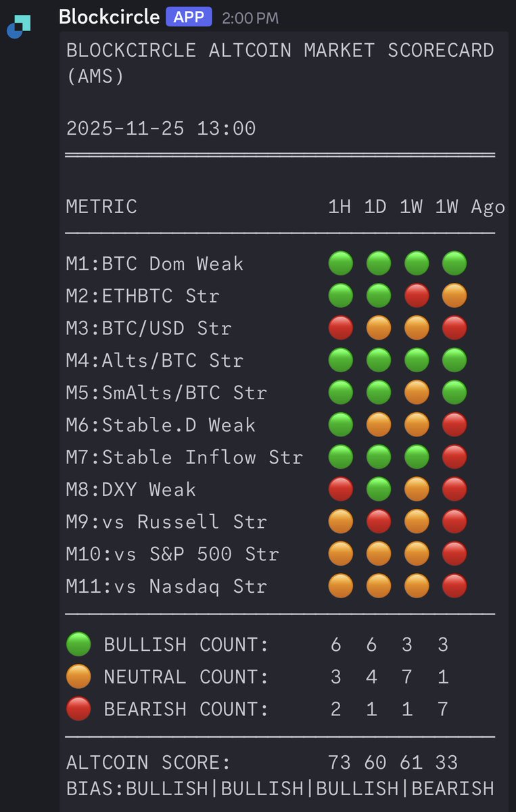Click the M9 Russell 1H orange circle
516x812 pixels.
pos(341,522)
